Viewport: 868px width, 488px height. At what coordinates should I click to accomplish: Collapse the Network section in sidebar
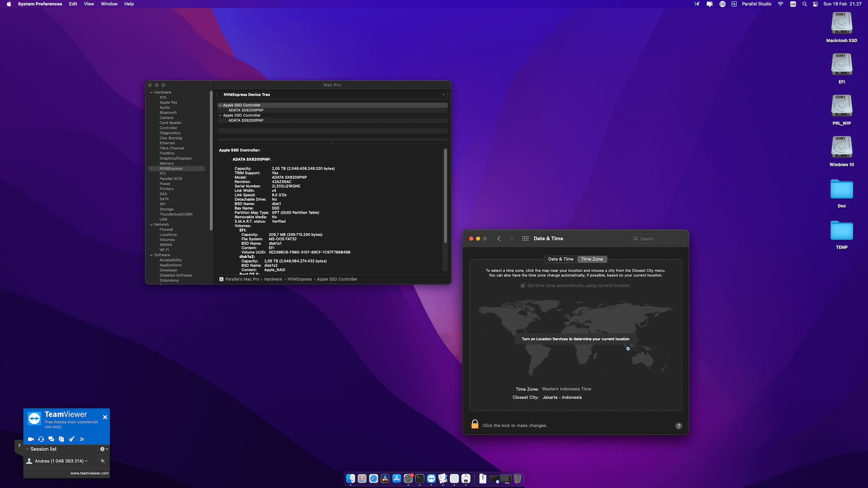[x=151, y=225]
